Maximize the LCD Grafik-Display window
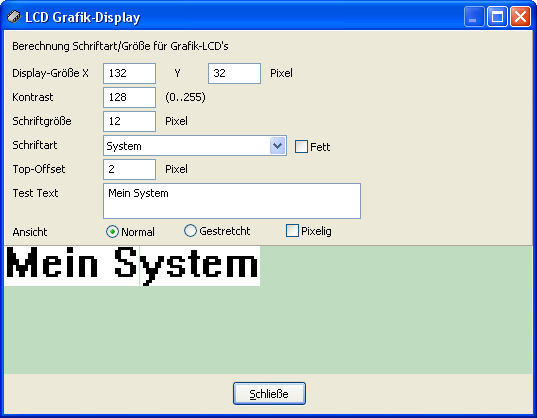Screen dimensions: 537x418 point(497,16)
